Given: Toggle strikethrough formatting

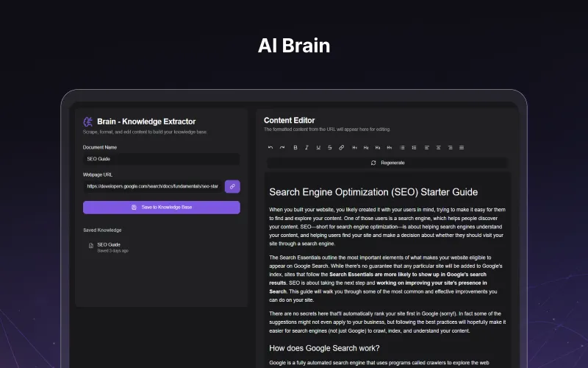Looking at the screenshot, I should [x=329, y=147].
